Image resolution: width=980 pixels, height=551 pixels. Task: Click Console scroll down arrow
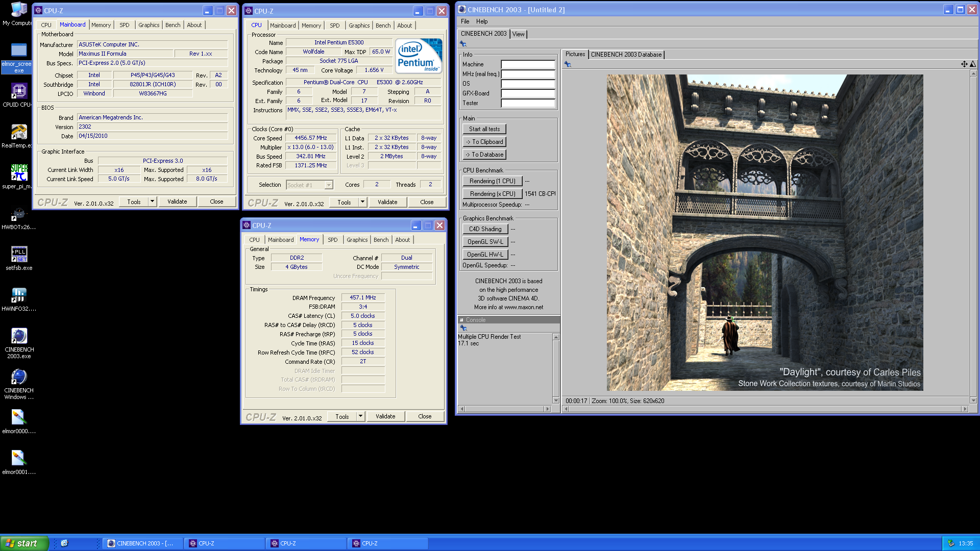click(x=556, y=400)
